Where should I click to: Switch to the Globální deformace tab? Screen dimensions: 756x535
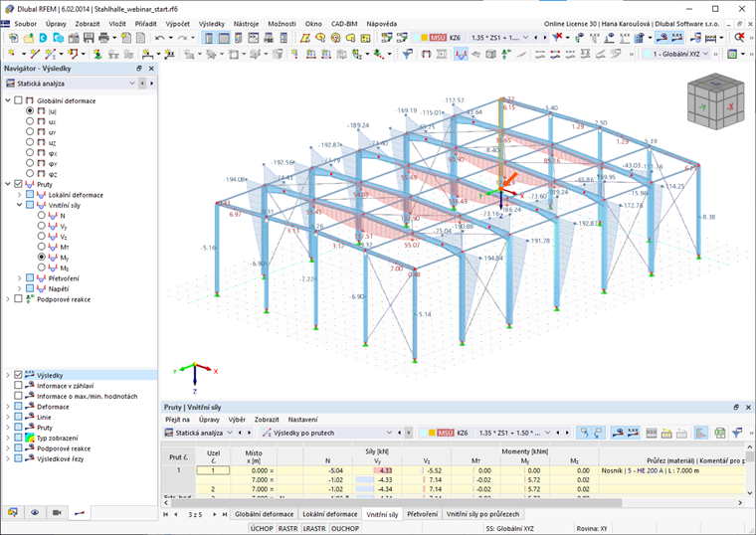(265, 514)
